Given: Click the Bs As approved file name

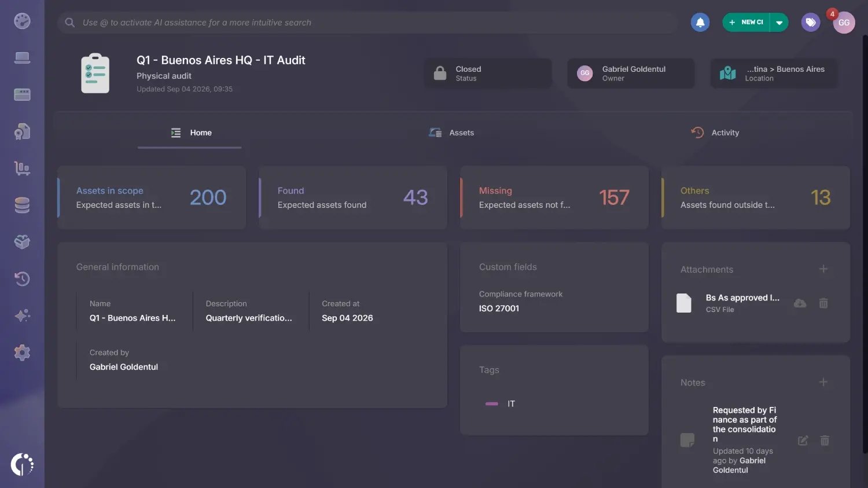Looking at the screenshot, I should tap(742, 298).
